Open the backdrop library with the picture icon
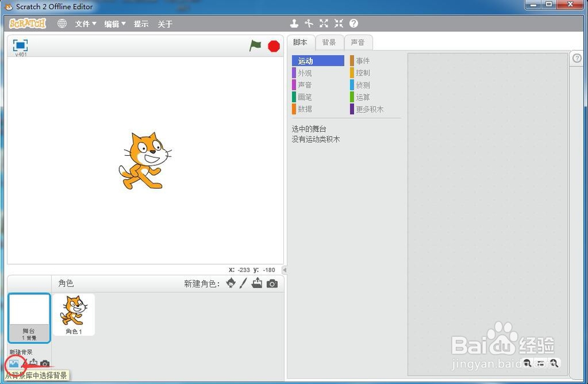Screen dimensions: 588x384 point(14,365)
